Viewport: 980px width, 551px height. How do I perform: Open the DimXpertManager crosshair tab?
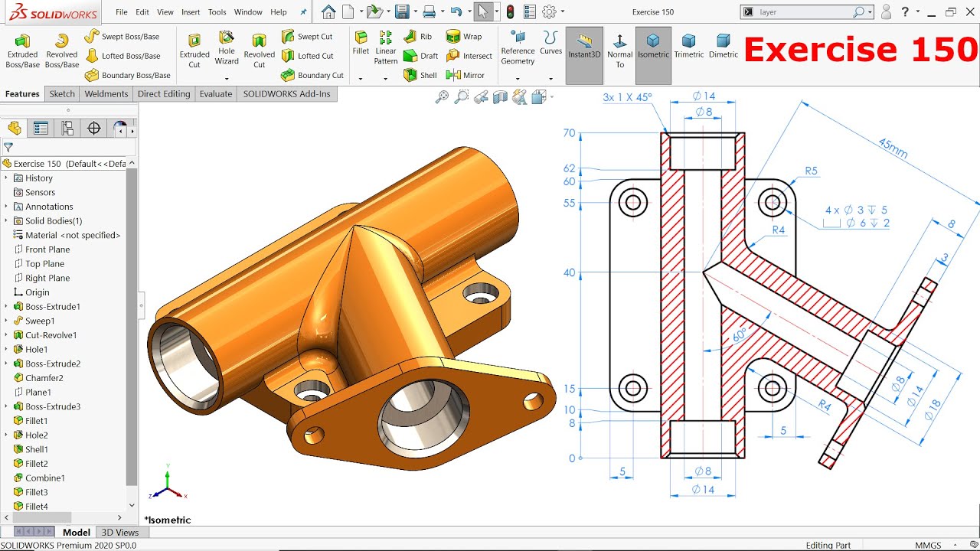click(x=94, y=129)
